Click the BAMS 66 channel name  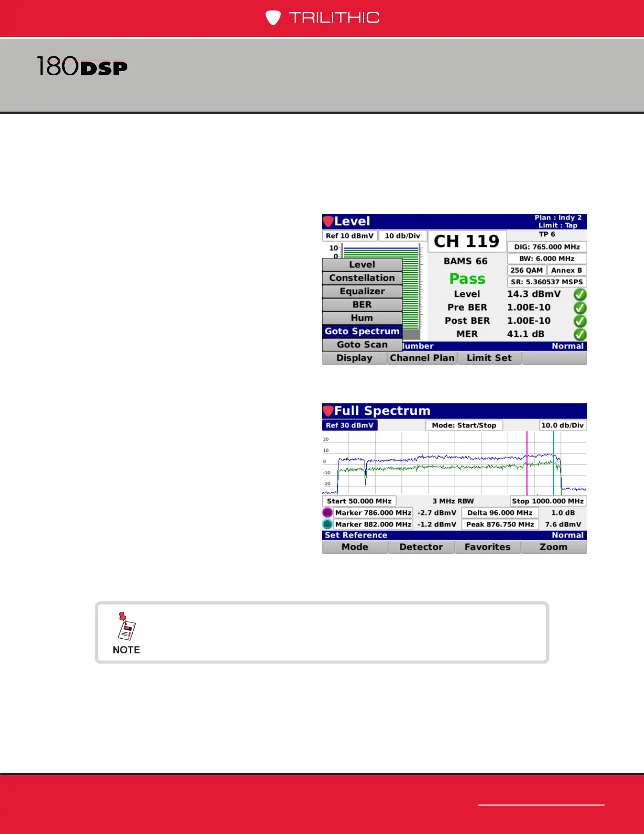coord(466,261)
